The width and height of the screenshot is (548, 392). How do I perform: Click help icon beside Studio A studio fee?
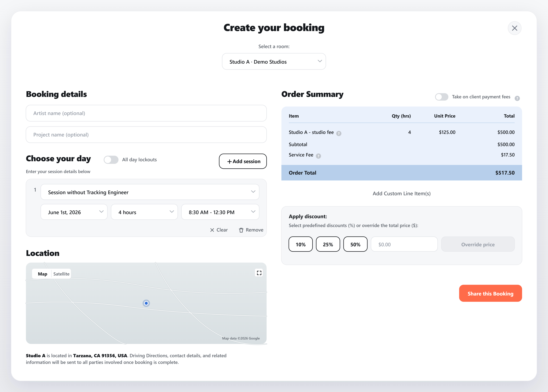click(339, 134)
